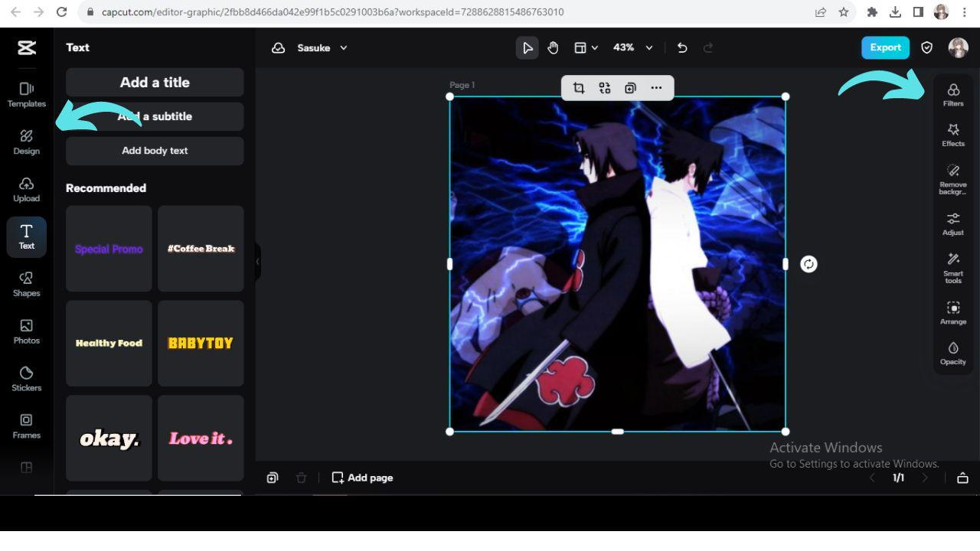This screenshot has height=551, width=980.
Task: Open Smart tools
Action: pyautogui.click(x=953, y=268)
